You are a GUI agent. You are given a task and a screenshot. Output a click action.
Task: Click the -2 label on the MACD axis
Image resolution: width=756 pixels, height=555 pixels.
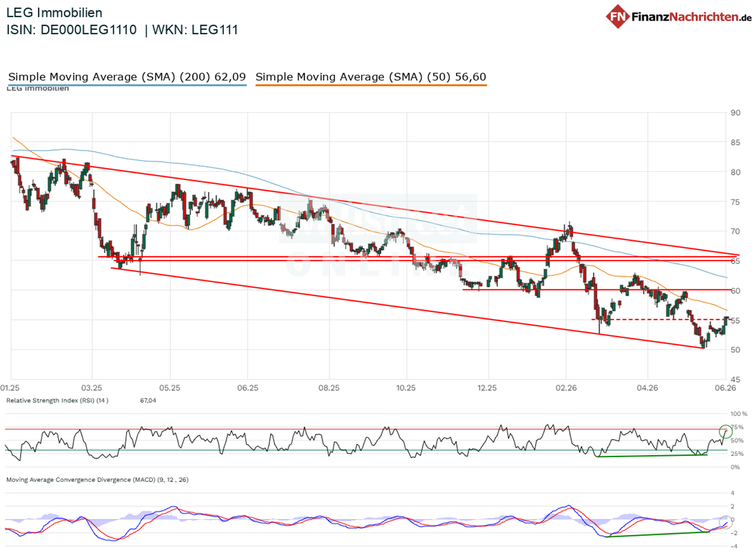(x=733, y=533)
